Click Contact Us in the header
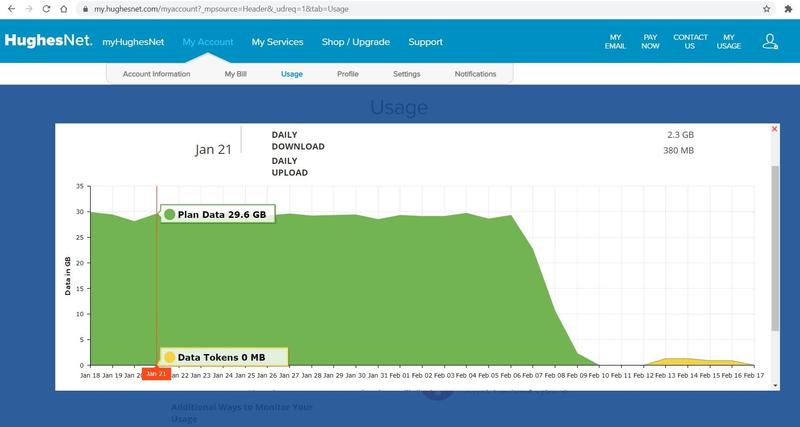 [x=690, y=41]
